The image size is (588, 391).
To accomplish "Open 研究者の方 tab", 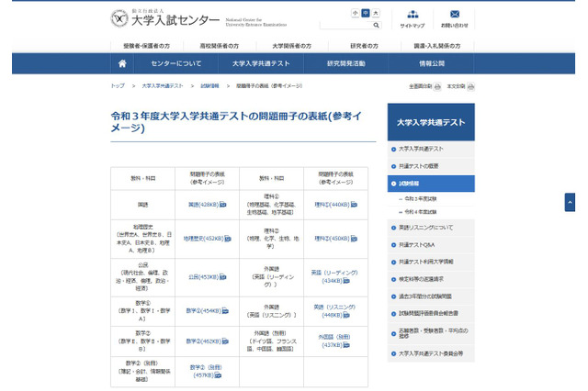I will point(364,46).
